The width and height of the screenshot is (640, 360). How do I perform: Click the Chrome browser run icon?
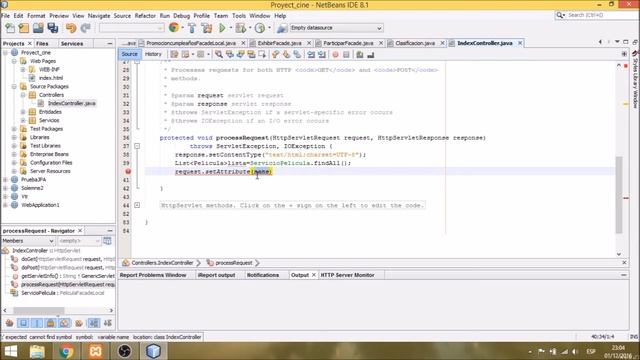[x=174, y=28]
